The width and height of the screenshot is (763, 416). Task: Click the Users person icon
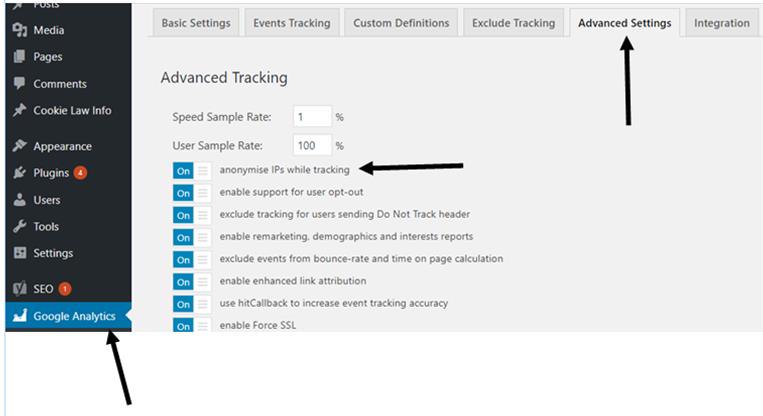(20, 199)
